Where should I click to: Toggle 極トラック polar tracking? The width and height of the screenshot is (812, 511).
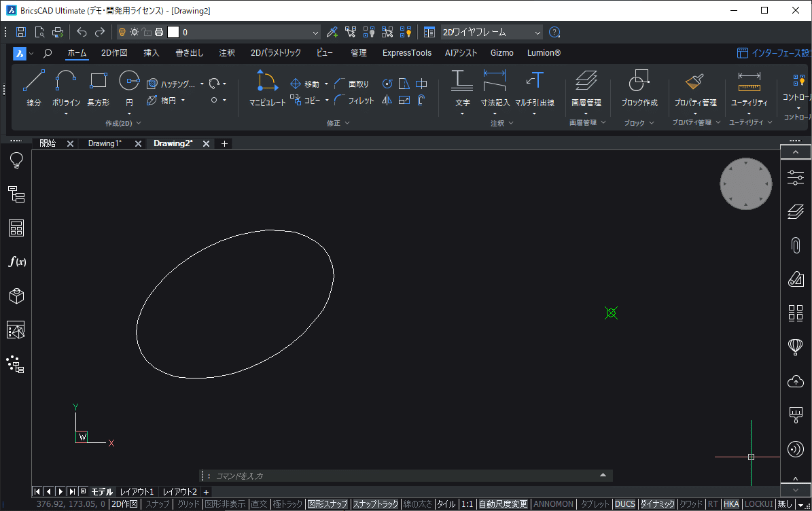[x=287, y=504]
